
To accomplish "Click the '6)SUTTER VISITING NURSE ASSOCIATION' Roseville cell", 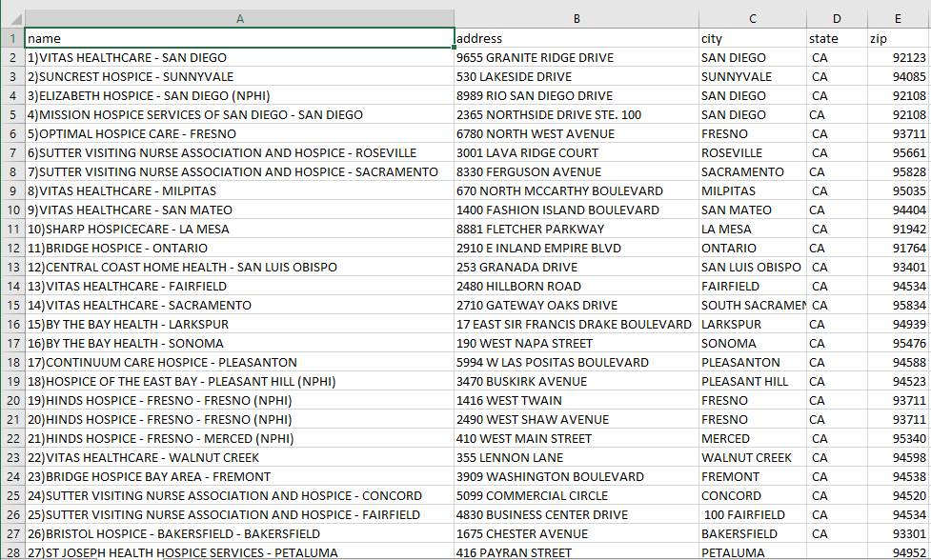I will (x=240, y=153).
